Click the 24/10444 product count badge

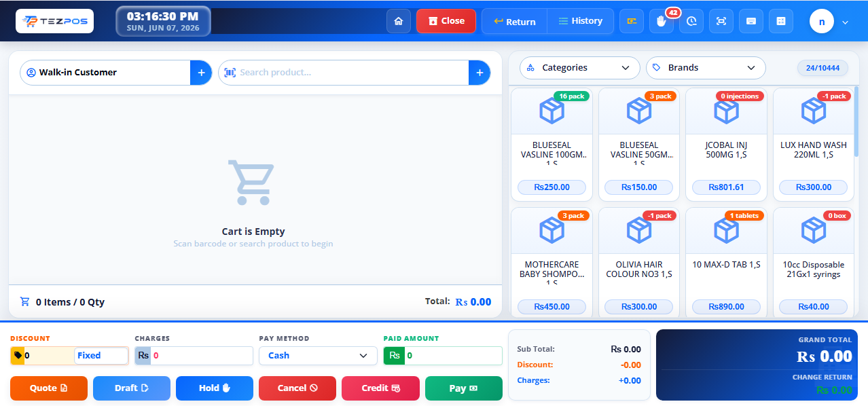822,68
